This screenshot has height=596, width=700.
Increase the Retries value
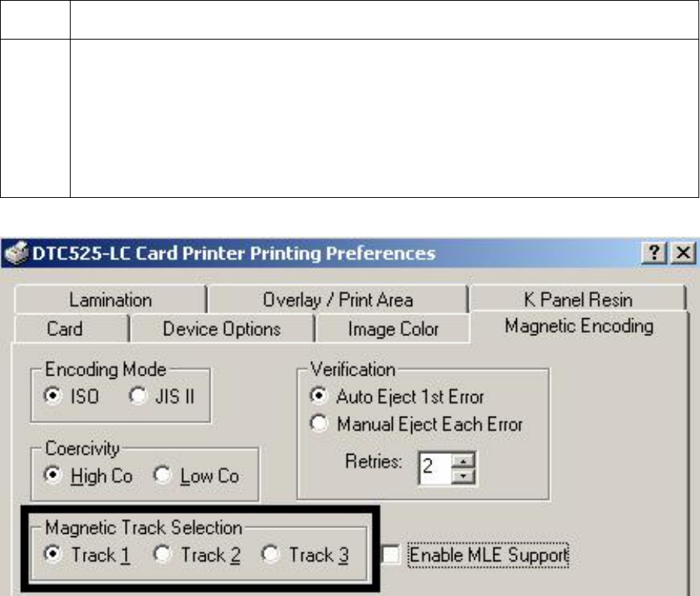click(464, 460)
